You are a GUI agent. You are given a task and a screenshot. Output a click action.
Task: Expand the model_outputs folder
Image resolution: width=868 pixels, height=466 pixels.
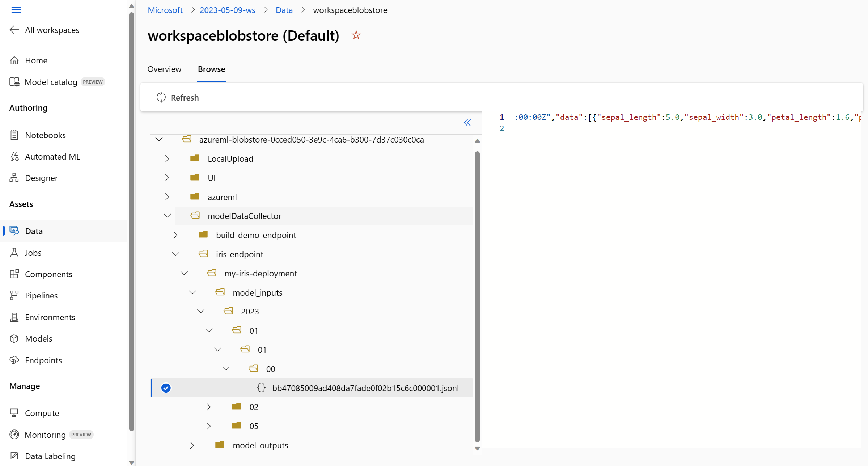pos(192,445)
